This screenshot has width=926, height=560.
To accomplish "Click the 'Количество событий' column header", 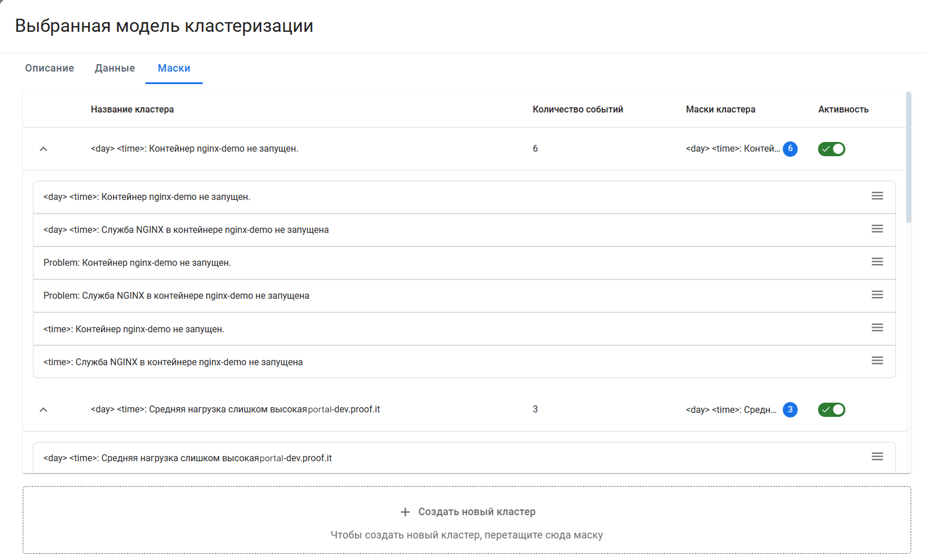I will tap(578, 110).
